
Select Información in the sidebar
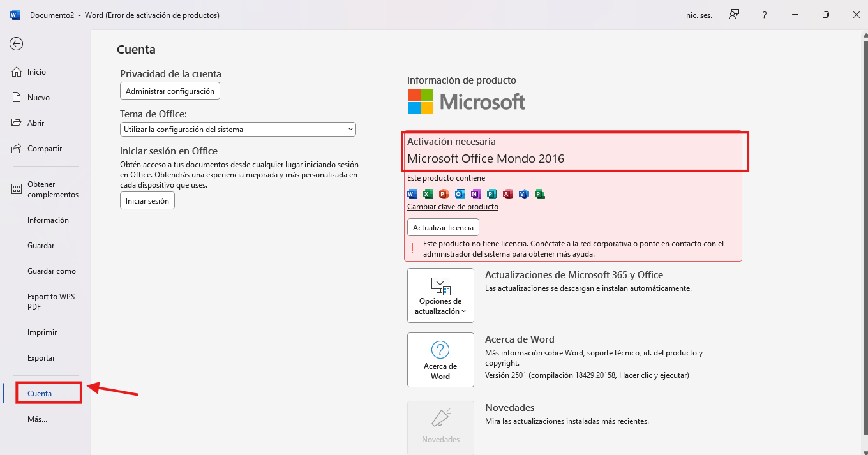click(x=48, y=220)
